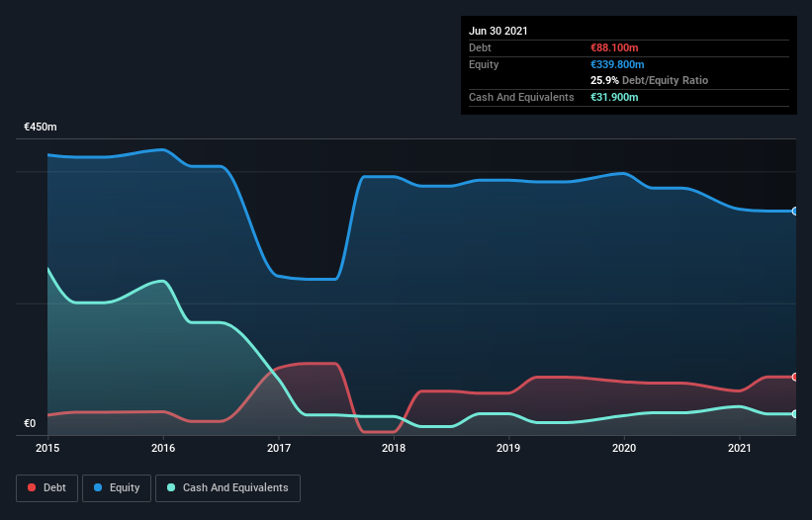Toggle the Cash And Equivalents legend button
The width and height of the screenshot is (812, 520).
[227, 488]
